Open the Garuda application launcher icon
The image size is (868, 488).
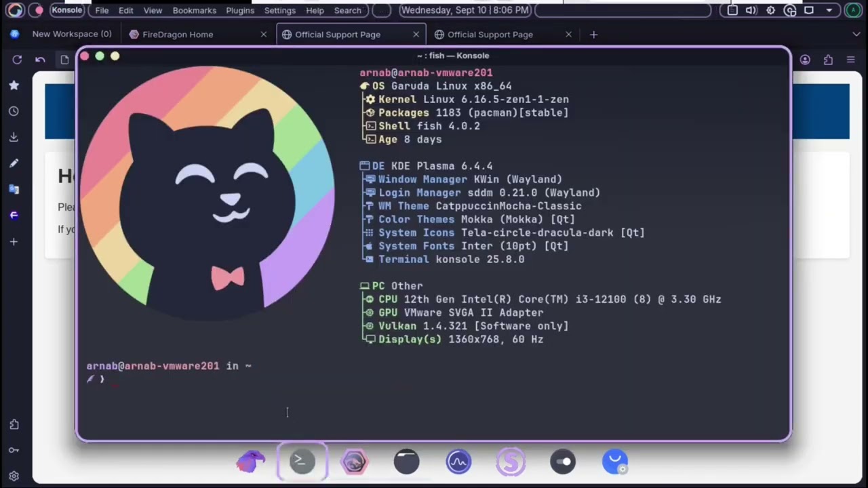15,10
